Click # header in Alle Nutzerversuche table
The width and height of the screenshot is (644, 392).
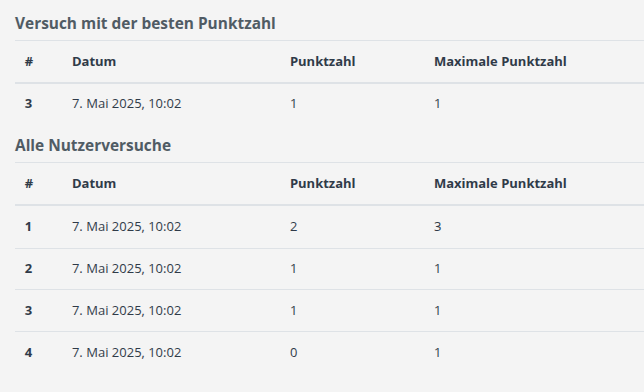(x=29, y=183)
